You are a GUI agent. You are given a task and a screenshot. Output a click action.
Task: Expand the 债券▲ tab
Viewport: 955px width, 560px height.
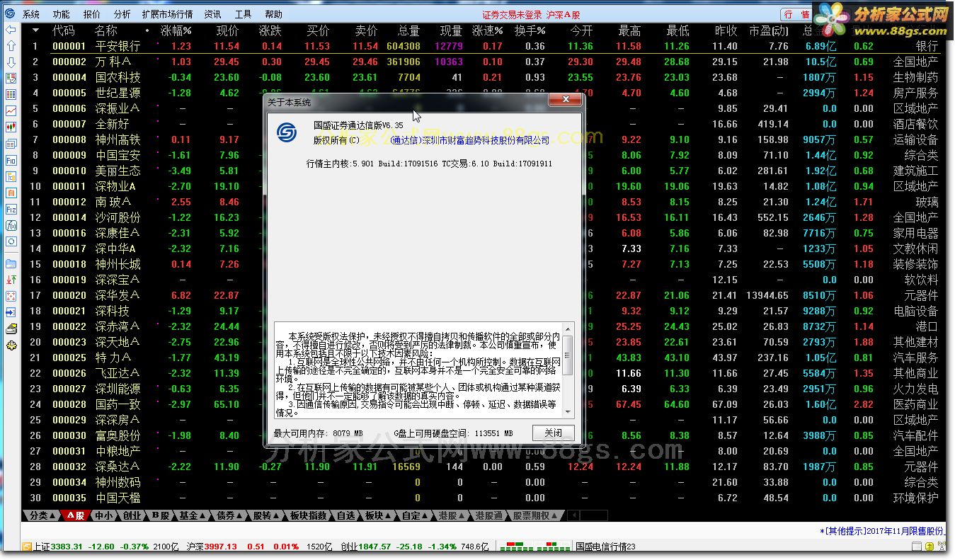[x=229, y=515]
